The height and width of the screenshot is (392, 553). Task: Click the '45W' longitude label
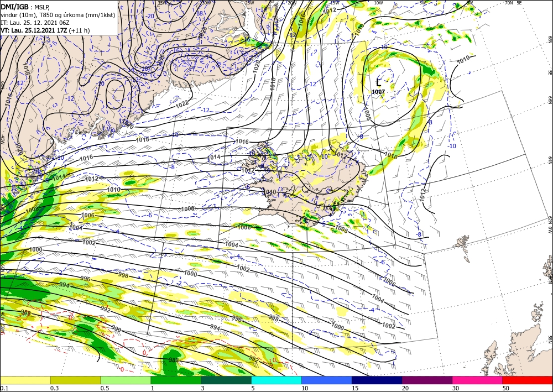[x=2, y=140]
